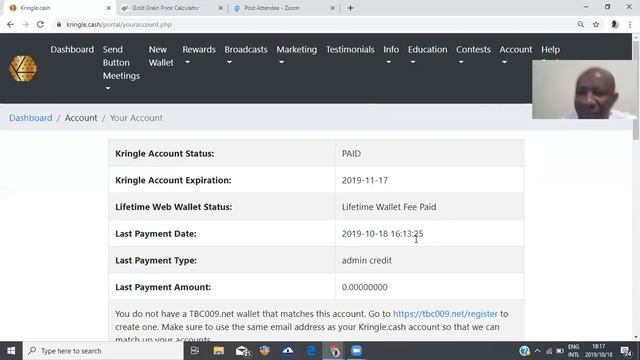This screenshot has height=360, width=640.
Task: Click 'Lifetime Wallet Fee Paid' value
Action: pos(389,207)
